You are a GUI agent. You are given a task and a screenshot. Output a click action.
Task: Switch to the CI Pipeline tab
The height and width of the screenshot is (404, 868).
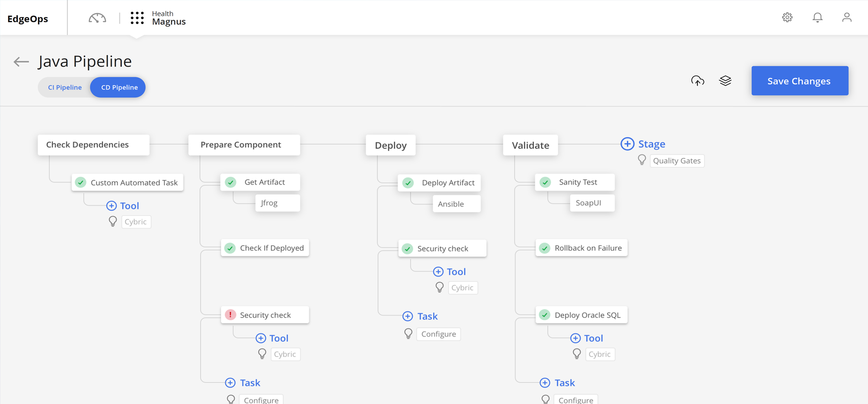65,87
